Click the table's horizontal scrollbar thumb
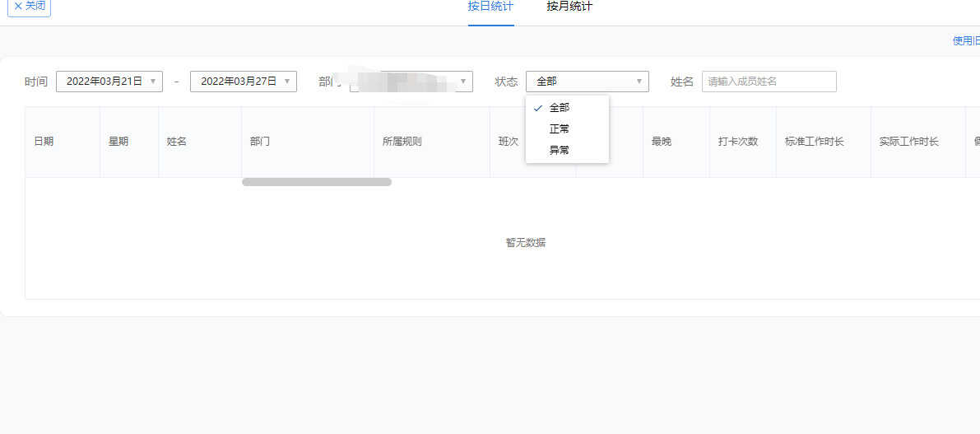Viewport: 980px width, 434px height. [x=317, y=182]
